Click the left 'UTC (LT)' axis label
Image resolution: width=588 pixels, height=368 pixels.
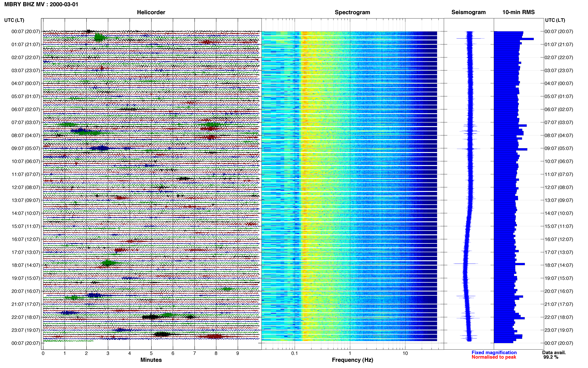(x=14, y=20)
